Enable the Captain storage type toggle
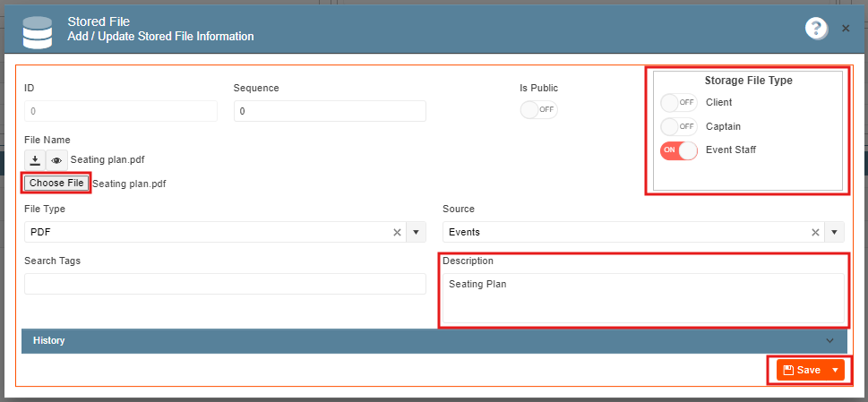 (x=679, y=126)
